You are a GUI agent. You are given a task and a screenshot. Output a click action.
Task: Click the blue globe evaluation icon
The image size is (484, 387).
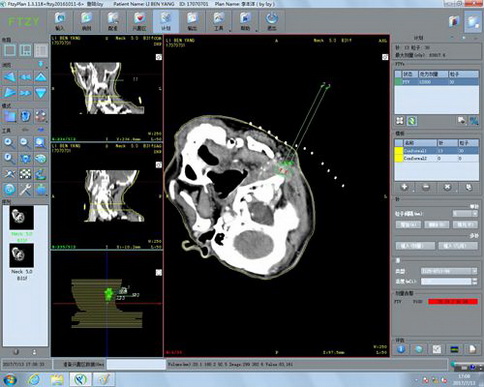point(419,349)
